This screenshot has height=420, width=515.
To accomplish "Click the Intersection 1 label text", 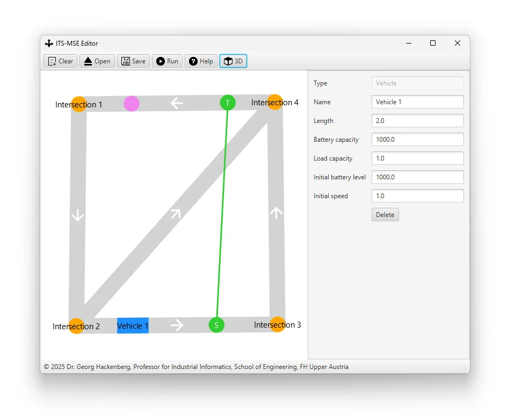I will point(78,105).
